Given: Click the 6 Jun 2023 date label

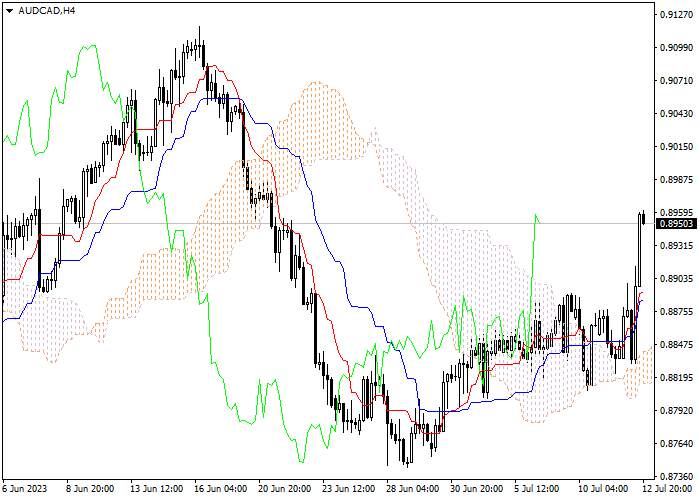Looking at the screenshot, I should tap(25, 489).
